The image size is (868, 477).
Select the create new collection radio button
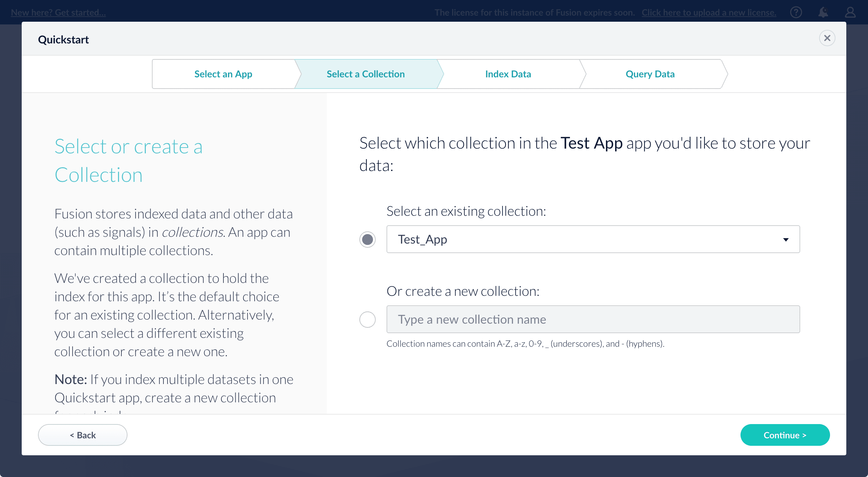tap(367, 320)
